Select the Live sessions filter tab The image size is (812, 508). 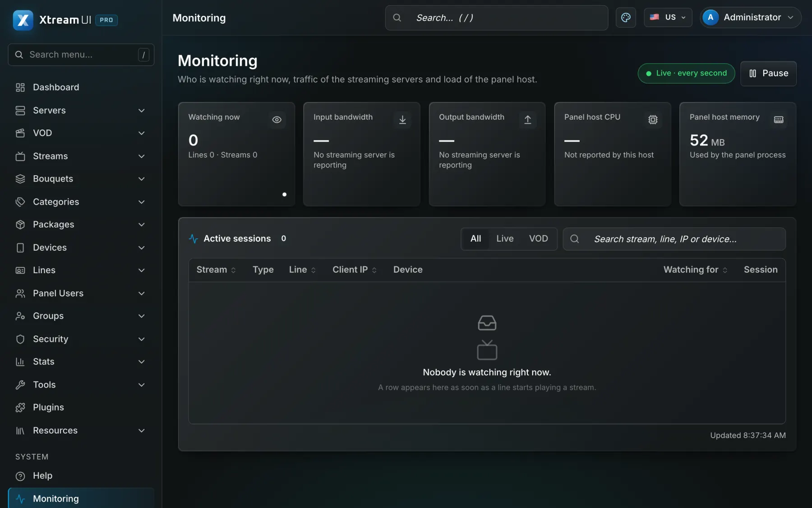[x=505, y=239]
